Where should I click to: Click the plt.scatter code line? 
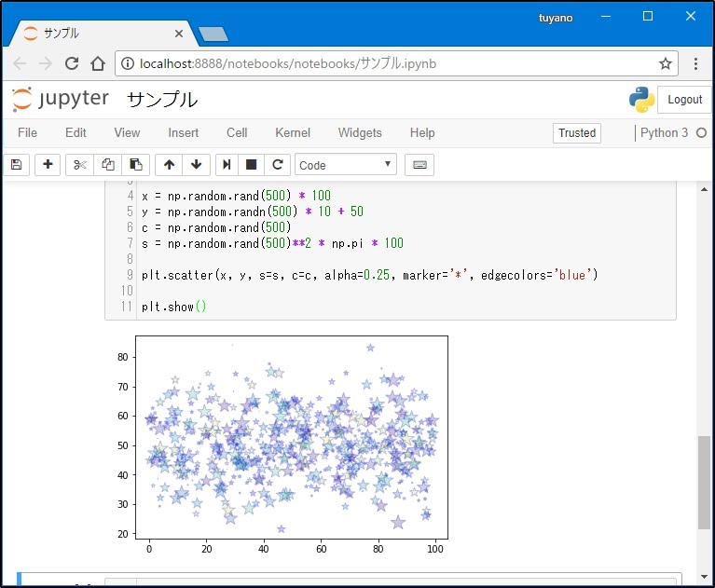pyautogui.click(x=369, y=275)
